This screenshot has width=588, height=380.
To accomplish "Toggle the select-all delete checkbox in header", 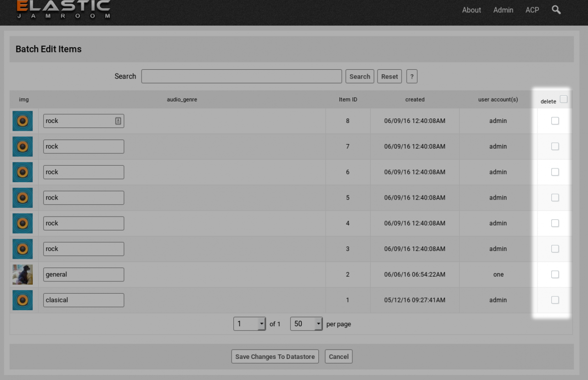I will pyautogui.click(x=564, y=99).
